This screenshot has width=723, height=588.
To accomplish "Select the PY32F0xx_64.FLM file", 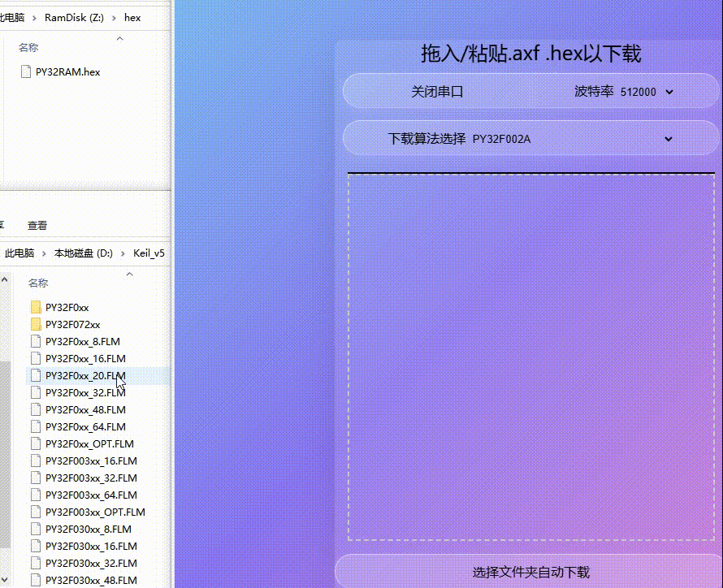I will point(81,426).
